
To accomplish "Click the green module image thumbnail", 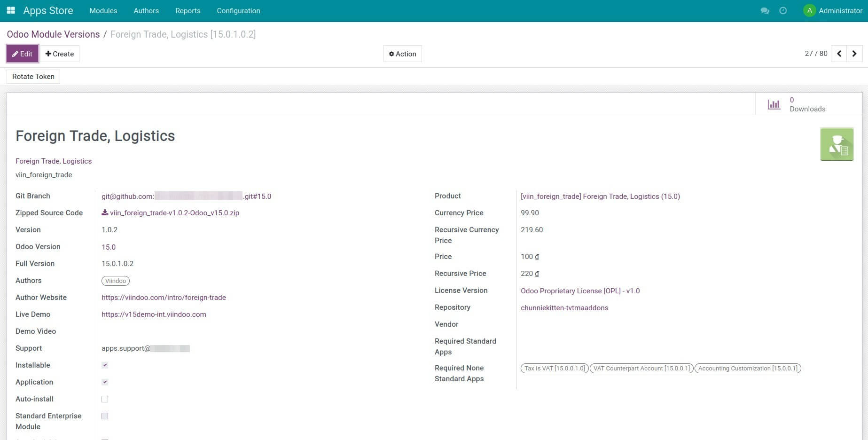I will pyautogui.click(x=837, y=144).
